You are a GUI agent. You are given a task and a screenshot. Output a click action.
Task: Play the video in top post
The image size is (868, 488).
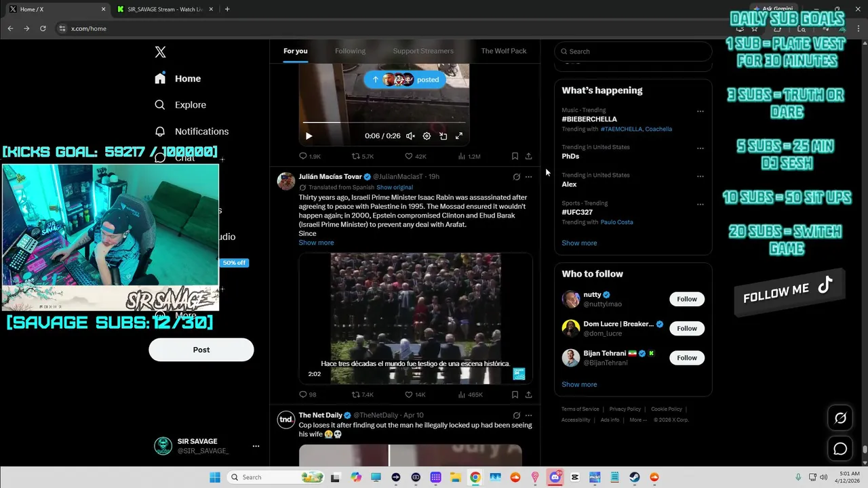(309, 136)
